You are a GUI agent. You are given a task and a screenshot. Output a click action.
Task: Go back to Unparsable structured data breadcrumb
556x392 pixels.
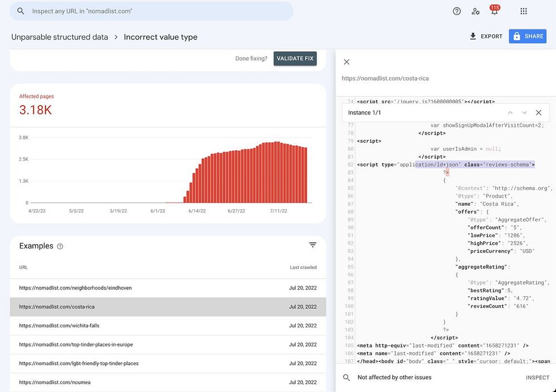(59, 37)
